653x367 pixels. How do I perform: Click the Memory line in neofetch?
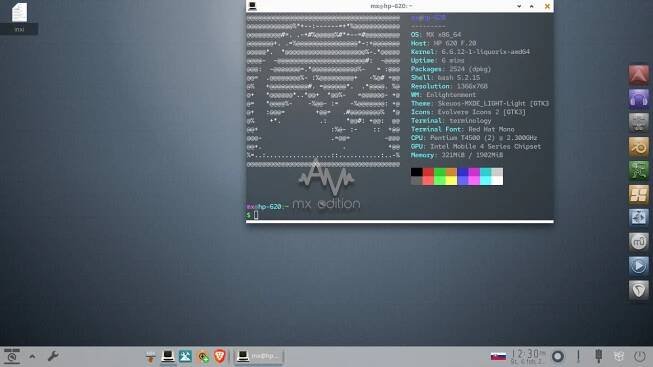pyautogui.click(x=457, y=155)
